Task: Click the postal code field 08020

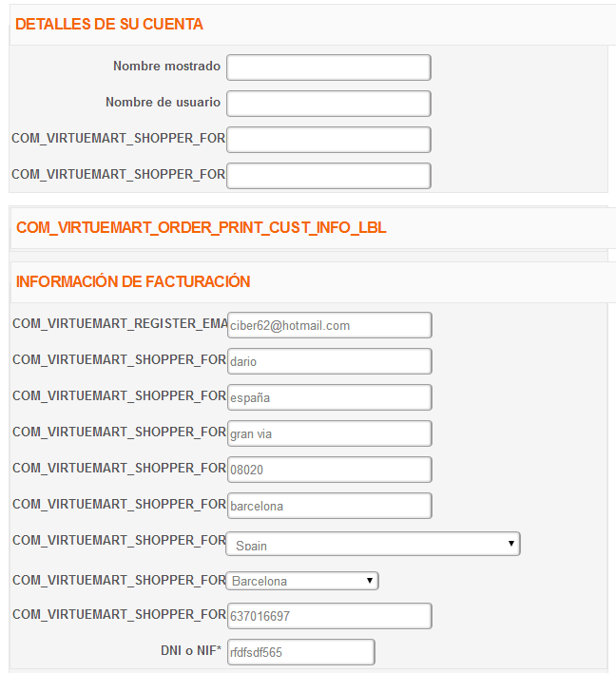Action: pos(329,470)
